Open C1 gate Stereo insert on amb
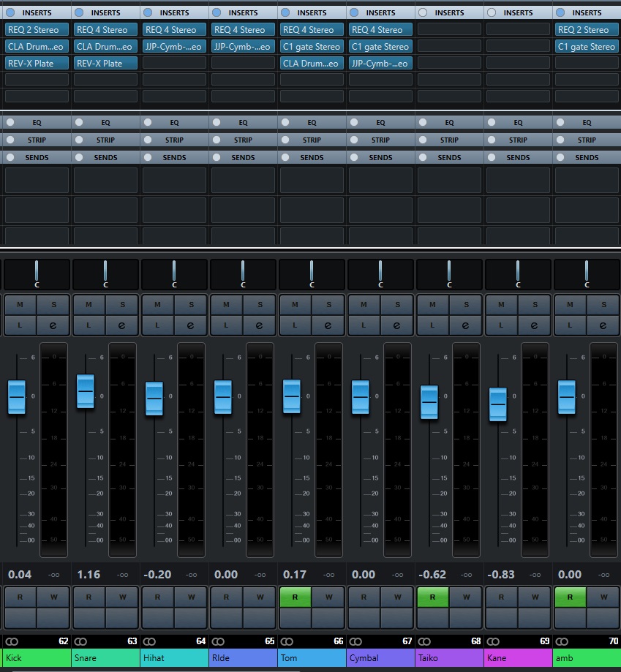The image size is (621, 672). click(x=587, y=46)
